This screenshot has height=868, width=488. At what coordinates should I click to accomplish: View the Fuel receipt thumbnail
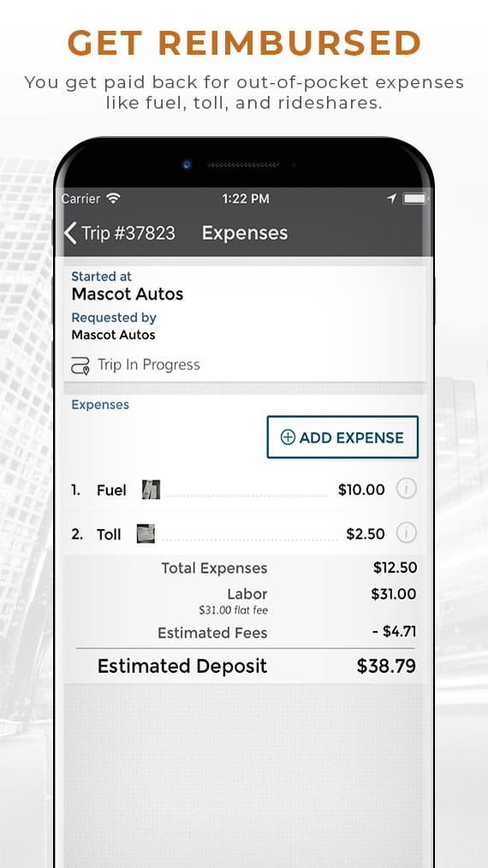pyautogui.click(x=151, y=490)
